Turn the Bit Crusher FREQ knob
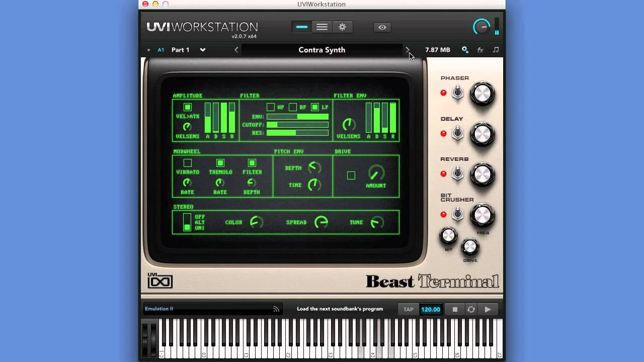 tap(482, 215)
